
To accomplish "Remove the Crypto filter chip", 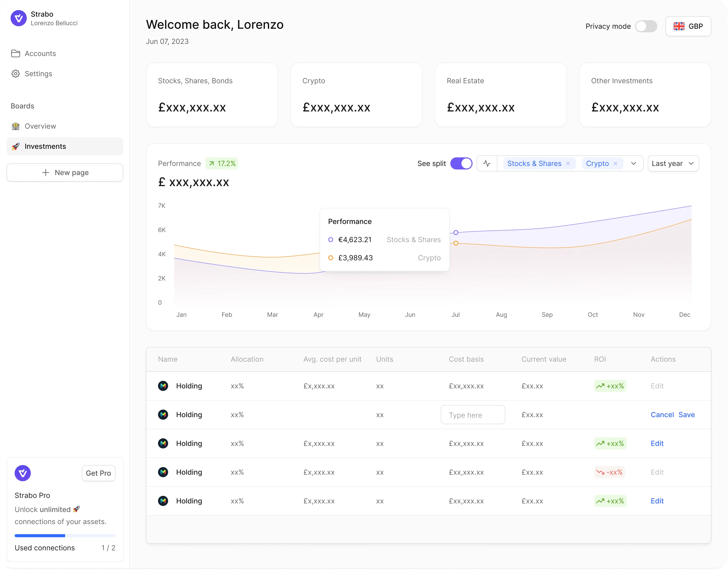I will (x=615, y=163).
